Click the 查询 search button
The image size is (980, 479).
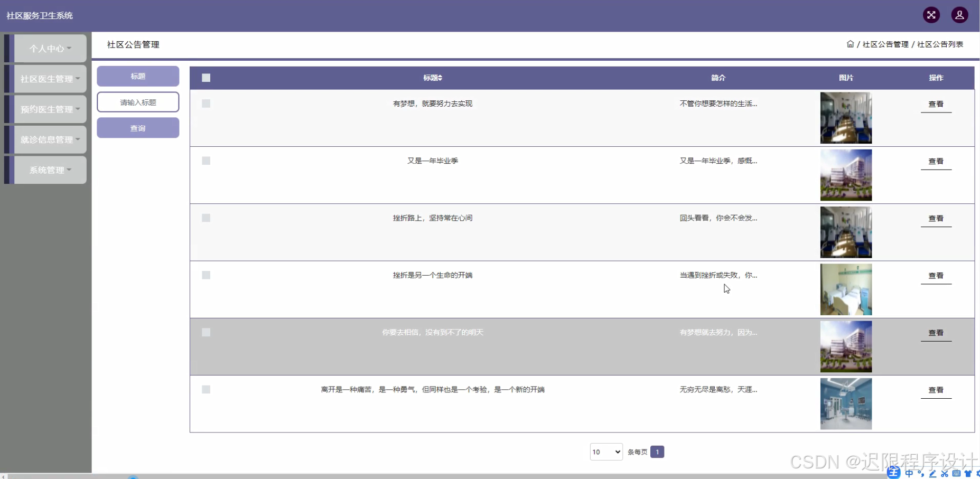tap(138, 127)
